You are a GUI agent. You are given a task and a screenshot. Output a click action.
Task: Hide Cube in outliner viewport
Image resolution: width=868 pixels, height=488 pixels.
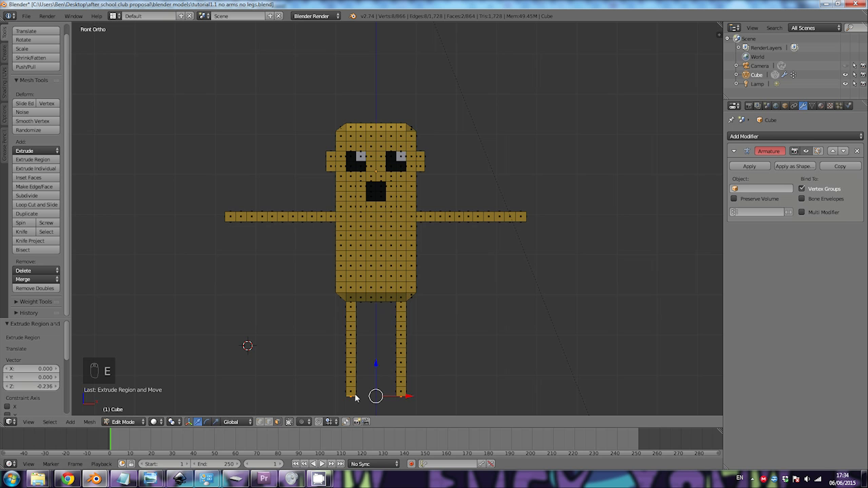[845, 75]
